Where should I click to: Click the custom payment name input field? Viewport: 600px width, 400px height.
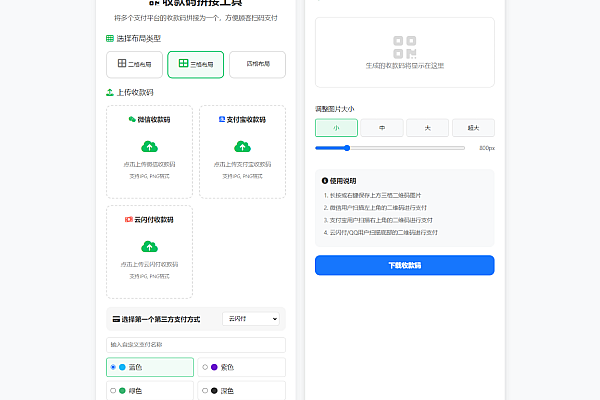196,345
